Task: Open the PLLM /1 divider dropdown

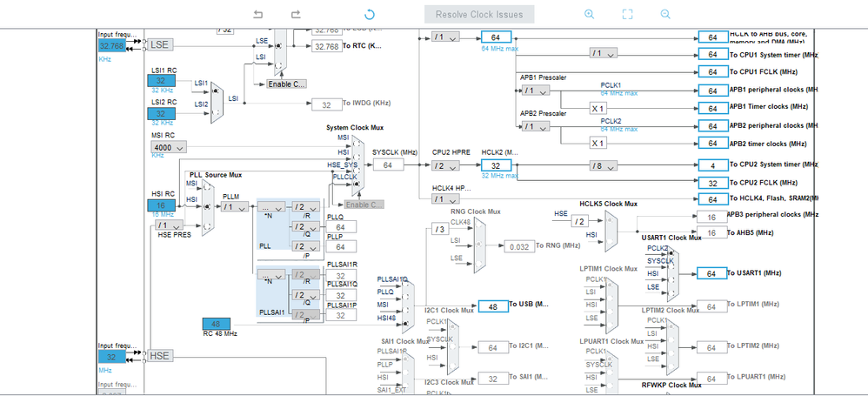Action: click(235, 206)
